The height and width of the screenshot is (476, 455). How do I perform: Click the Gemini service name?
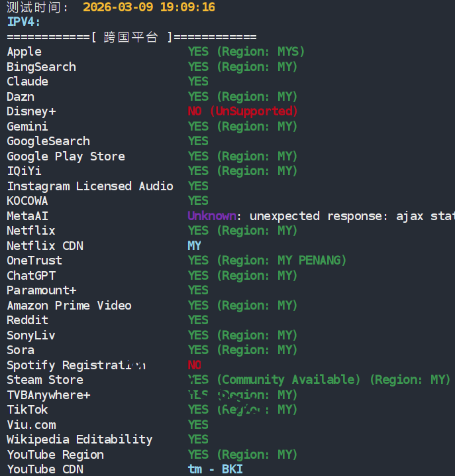pyautogui.click(x=27, y=127)
